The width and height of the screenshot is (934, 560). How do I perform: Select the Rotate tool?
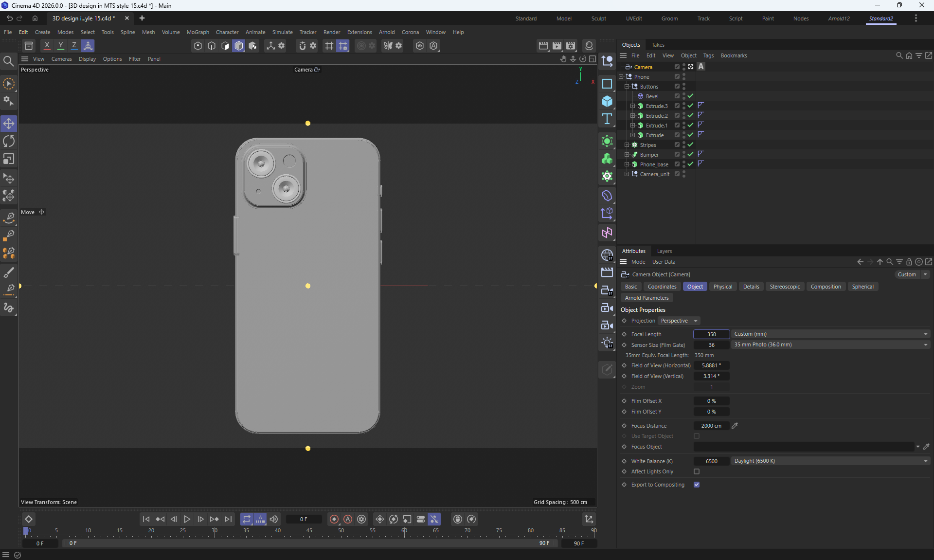(9, 141)
